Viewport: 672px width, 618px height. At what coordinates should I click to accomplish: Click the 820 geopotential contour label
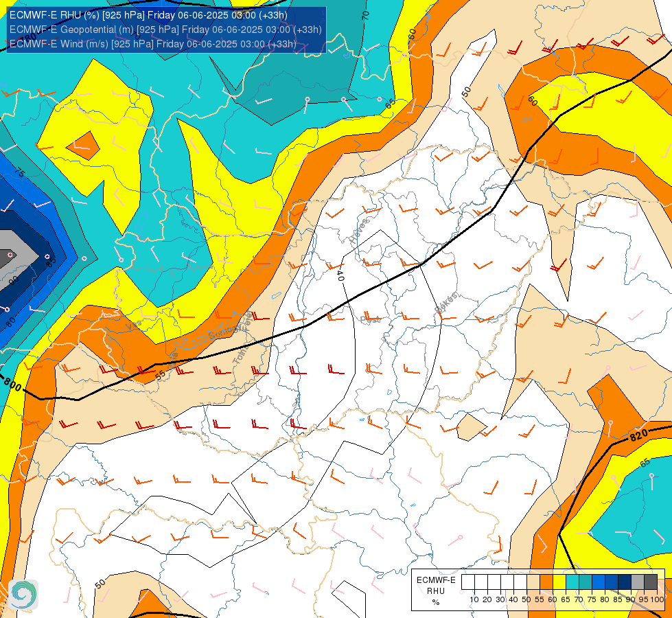639,436
